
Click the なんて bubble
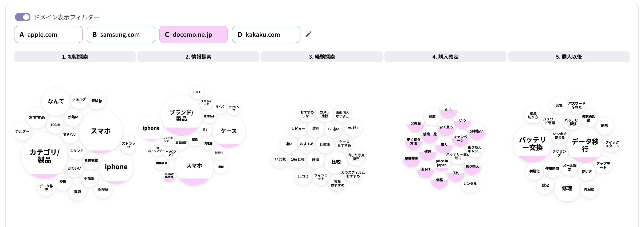click(56, 101)
